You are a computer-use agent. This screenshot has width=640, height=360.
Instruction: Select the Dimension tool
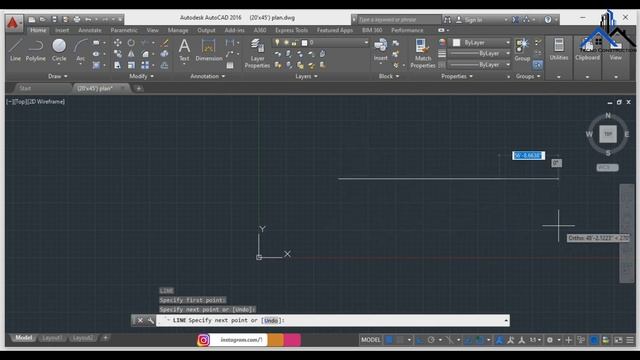tap(209, 50)
